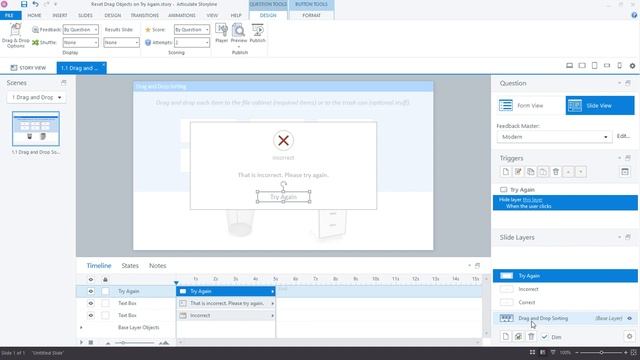Edit the selected trigger
This screenshot has height=360, width=640.
click(x=518, y=172)
